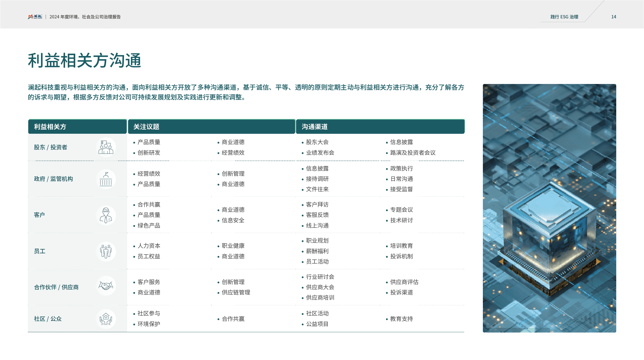644x360 pixels.
Task: Select the 股东 / 投资者 row label
Action: click(51, 147)
